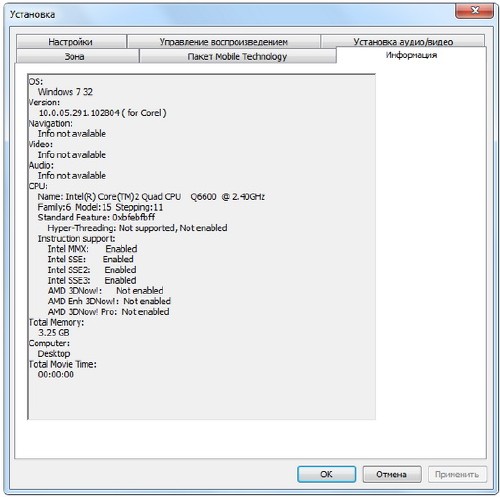
Task: Click the version number 10.0.05.291 line
Action: (102, 113)
